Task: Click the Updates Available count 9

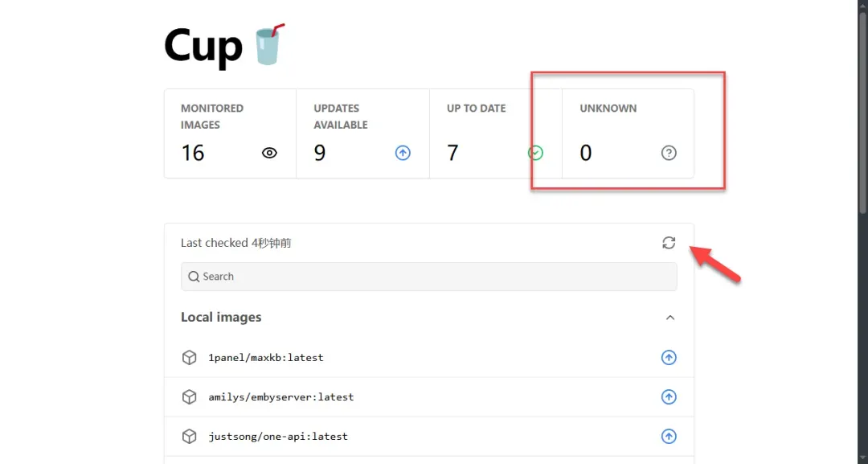Action: [319, 153]
